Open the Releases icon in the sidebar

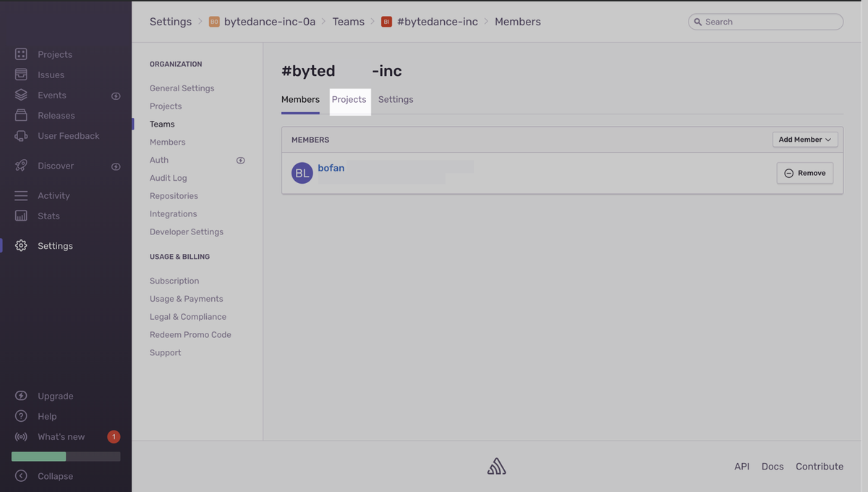(21, 115)
